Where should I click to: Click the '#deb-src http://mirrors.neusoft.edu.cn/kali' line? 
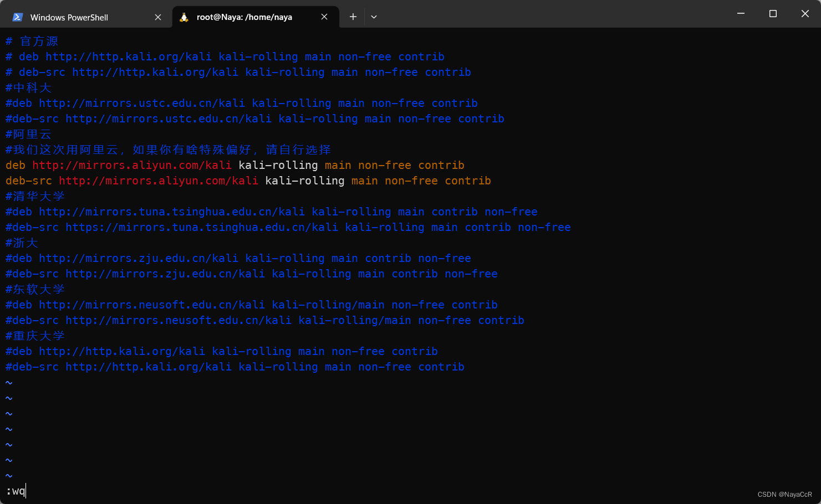click(x=265, y=320)
